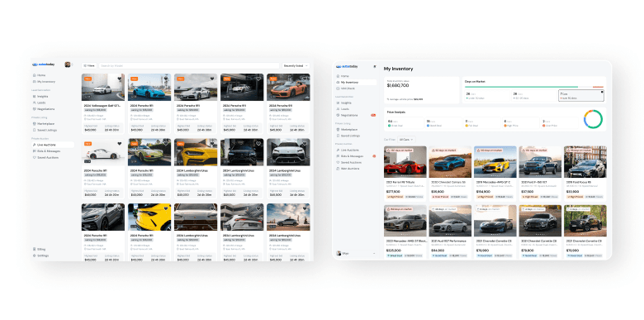Expand the All Cars filter dropdown
Viewport: 644px width, 320px height.
tap(406, 140)
